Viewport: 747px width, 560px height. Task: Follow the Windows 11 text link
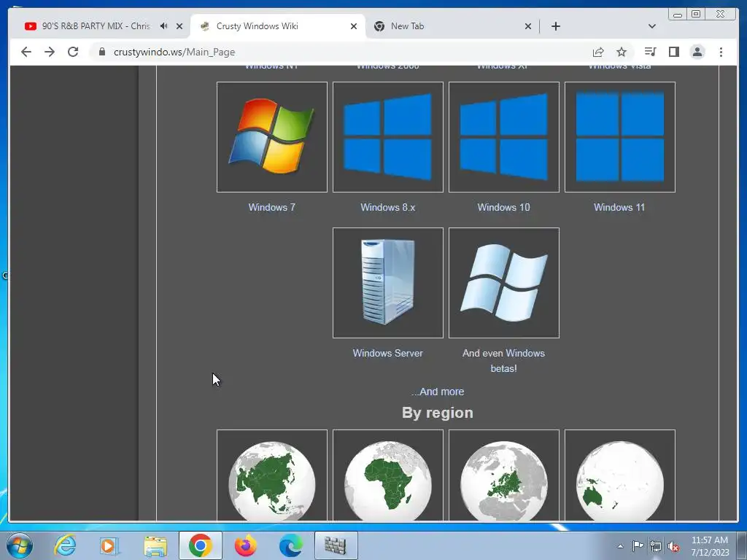pyautogui.click(x=619, y=207)
